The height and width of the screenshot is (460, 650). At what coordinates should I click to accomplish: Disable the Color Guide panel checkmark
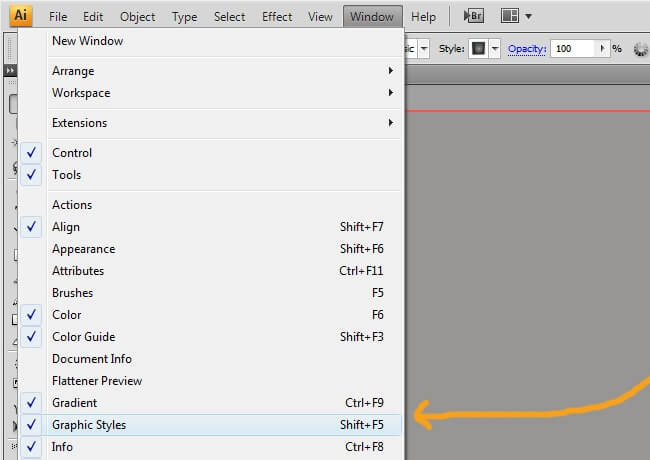click(83, 337)
